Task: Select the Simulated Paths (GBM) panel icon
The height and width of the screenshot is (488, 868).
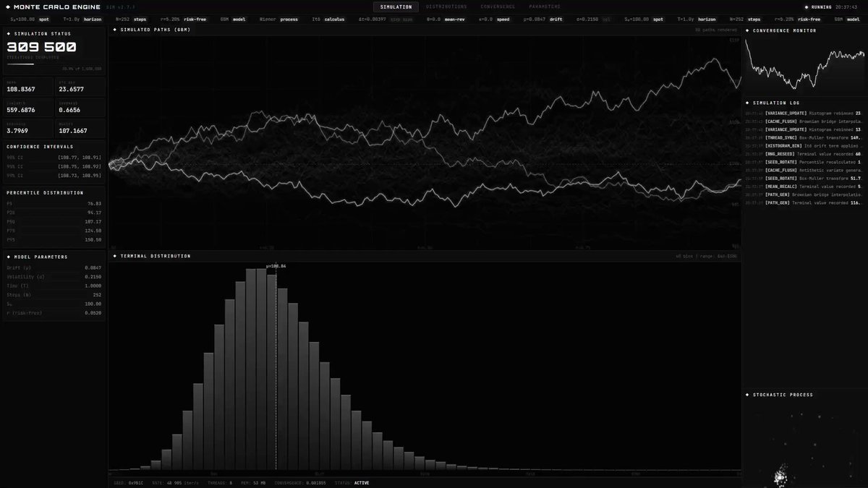Action: point(113,30)
